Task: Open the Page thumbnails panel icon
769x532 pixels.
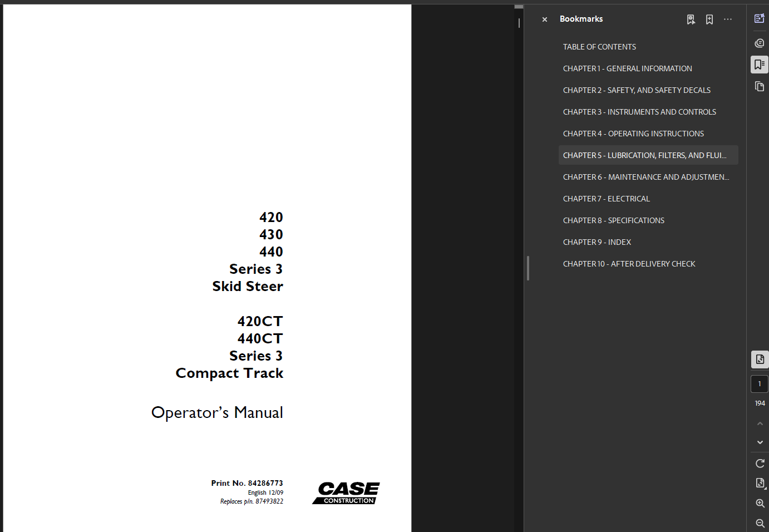Action: pos(759,86)
